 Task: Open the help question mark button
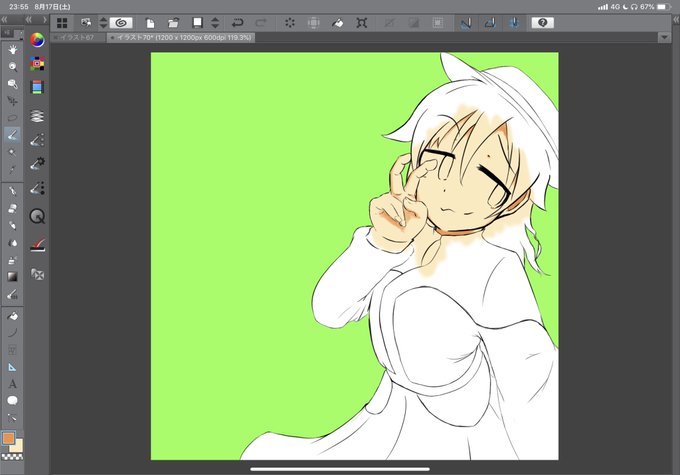point(543,23)
